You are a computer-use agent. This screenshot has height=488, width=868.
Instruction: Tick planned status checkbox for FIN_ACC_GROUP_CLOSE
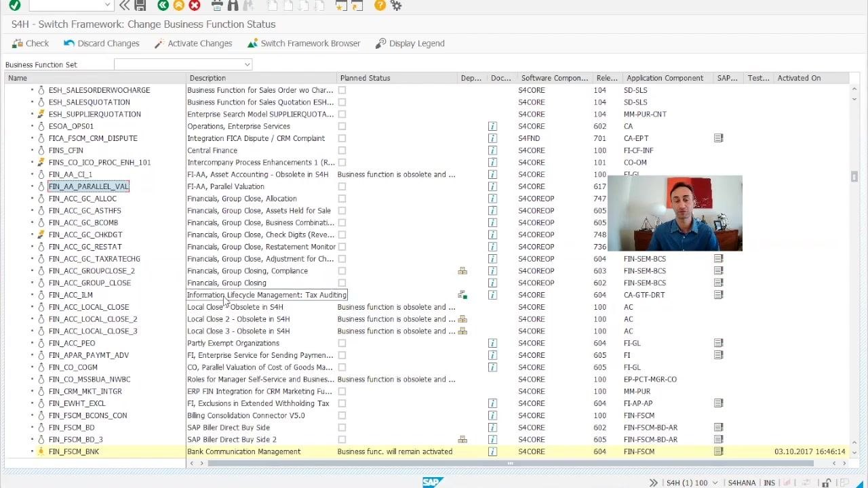pos(342,283)
